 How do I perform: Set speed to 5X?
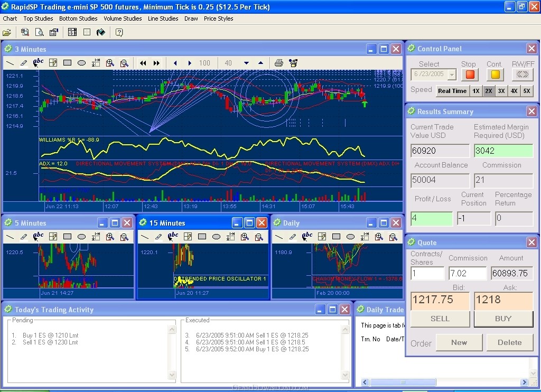tap(527, 91)
